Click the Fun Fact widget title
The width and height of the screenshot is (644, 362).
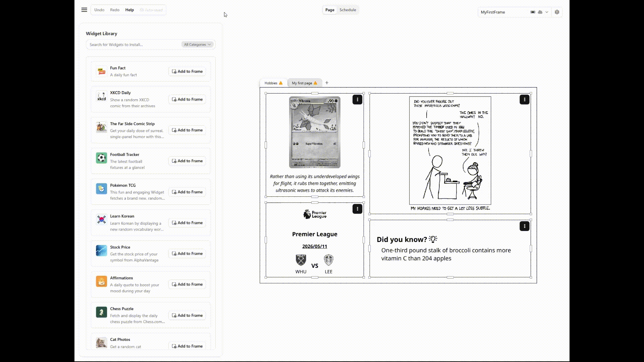pyautogui.click(x=118, y=68)
